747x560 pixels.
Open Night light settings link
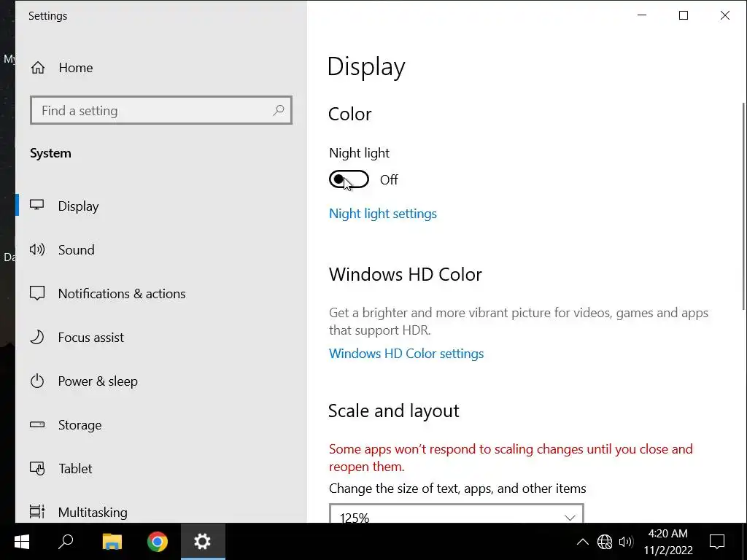pyautogui.click(x=382, y=214)
